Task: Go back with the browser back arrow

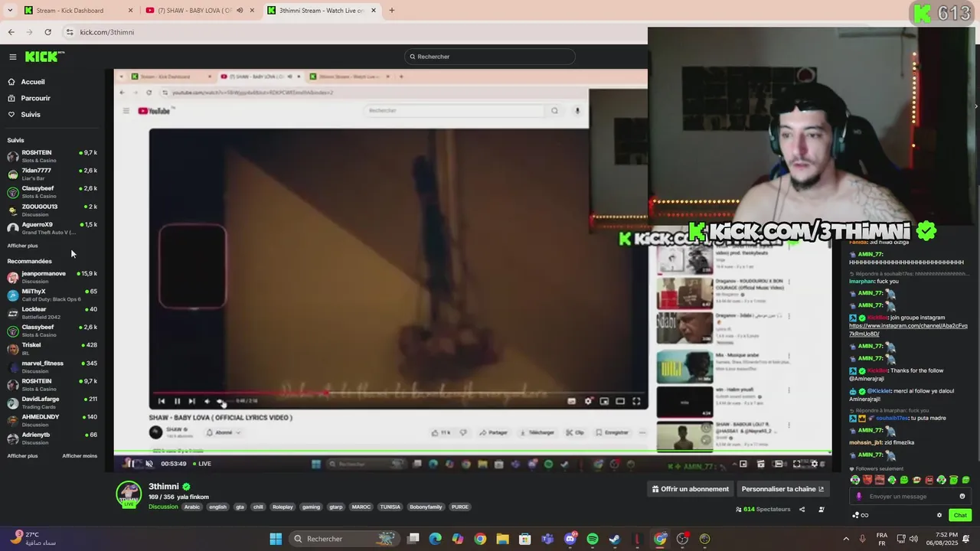Action: [x=11, y=32]
